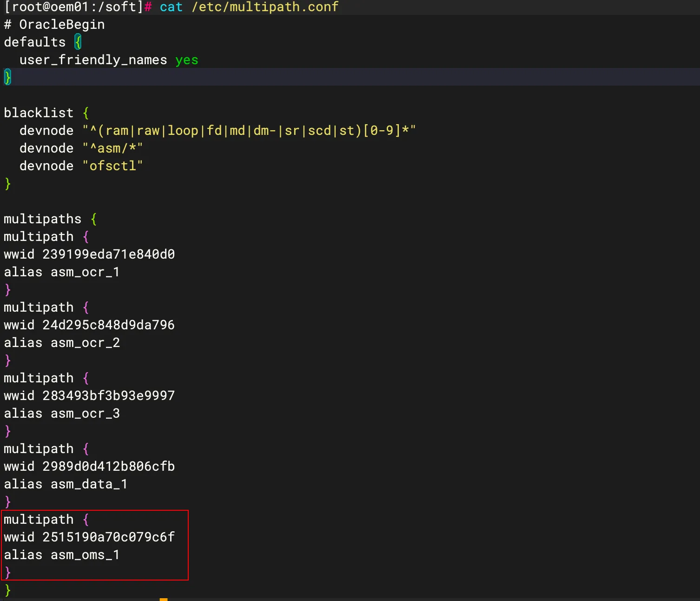Click the multipaths section keyword
Viewport: 700px width, 601px height.
pos(42,219)
